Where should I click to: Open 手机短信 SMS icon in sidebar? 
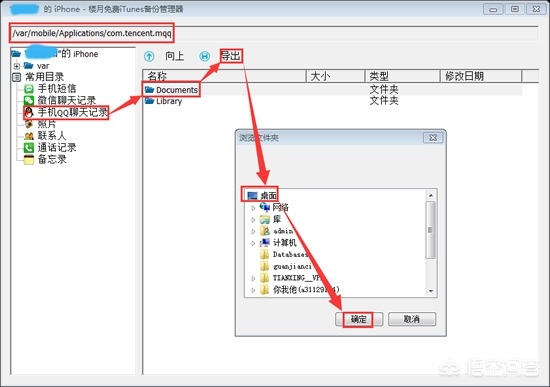coord(29,89)
